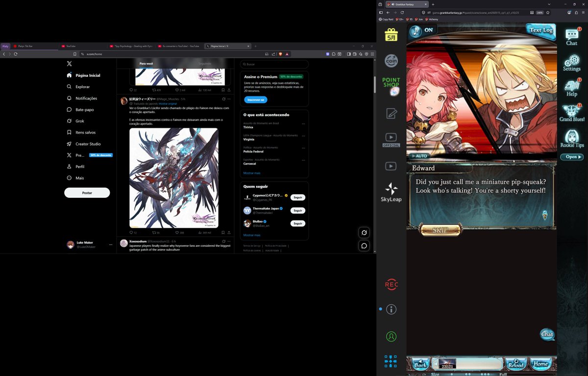This screenshot has height=376, width=588.
Task: Open Brave Shields icon in X window address bar
Action: click(x=280, y=54)
